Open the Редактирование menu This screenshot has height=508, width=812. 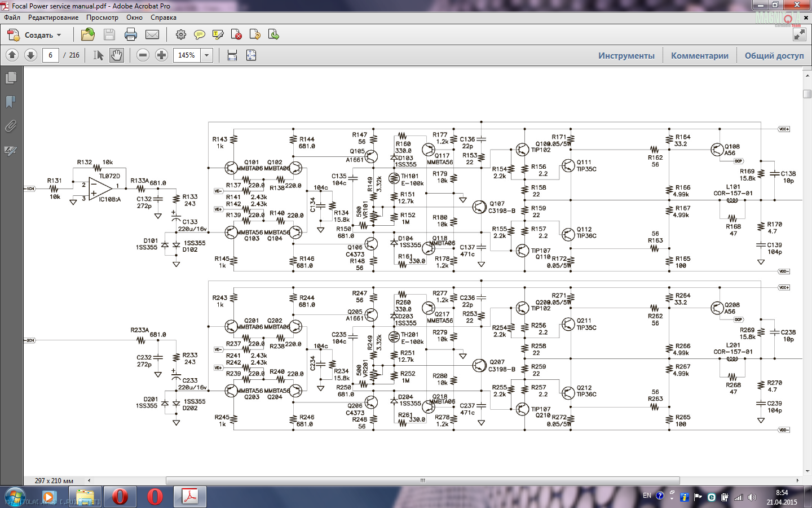pyautogui.click(x=53, y=17)
